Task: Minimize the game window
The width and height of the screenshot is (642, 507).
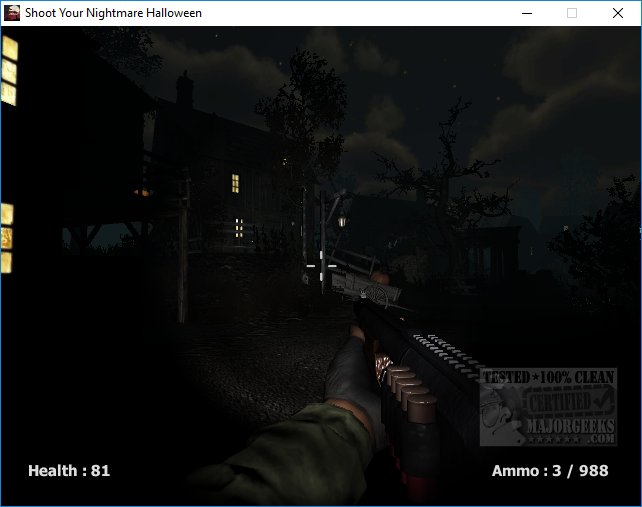Action: pos(527,13)
